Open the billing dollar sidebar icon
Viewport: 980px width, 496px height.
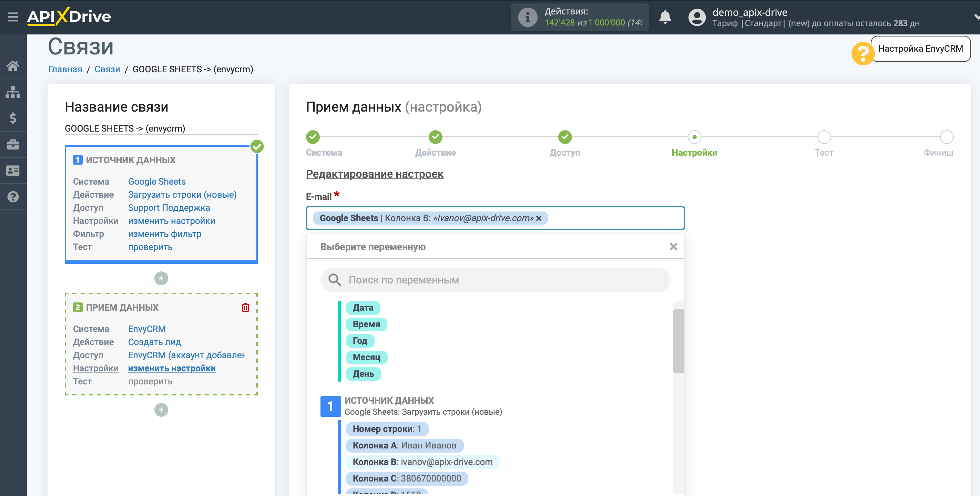pyautogui.click(x=13, y=118)
